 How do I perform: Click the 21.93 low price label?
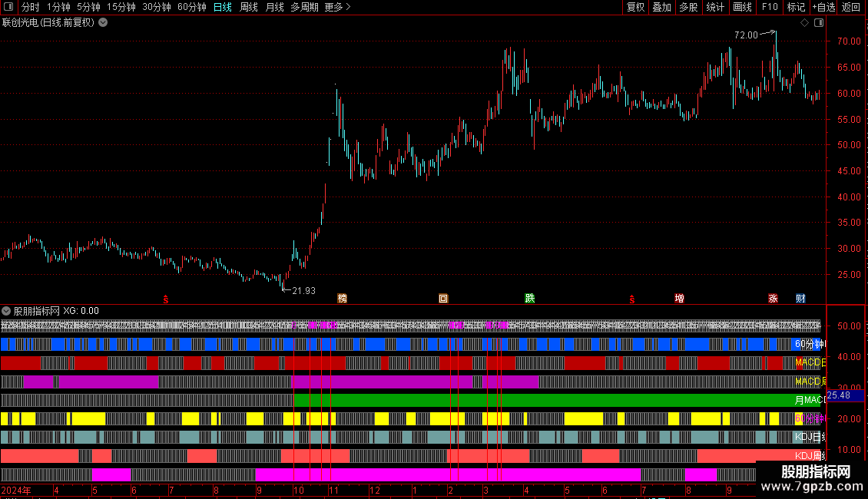(x=303, y=290)
